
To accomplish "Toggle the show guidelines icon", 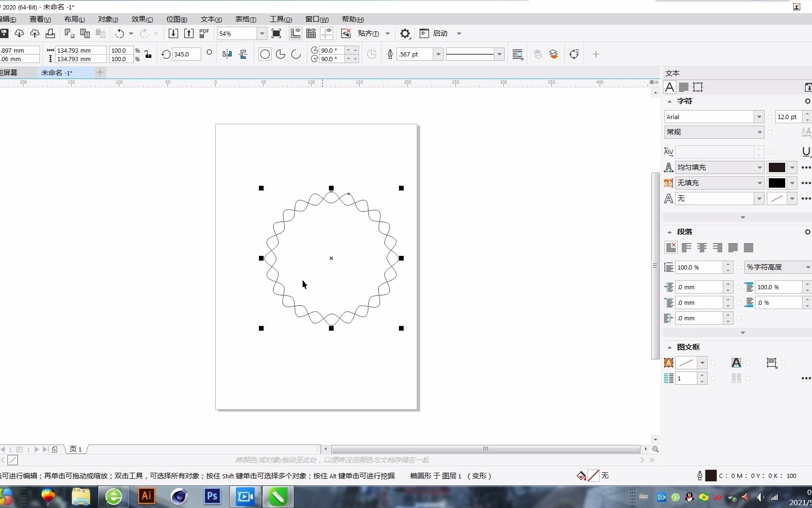I will (327, 33).
